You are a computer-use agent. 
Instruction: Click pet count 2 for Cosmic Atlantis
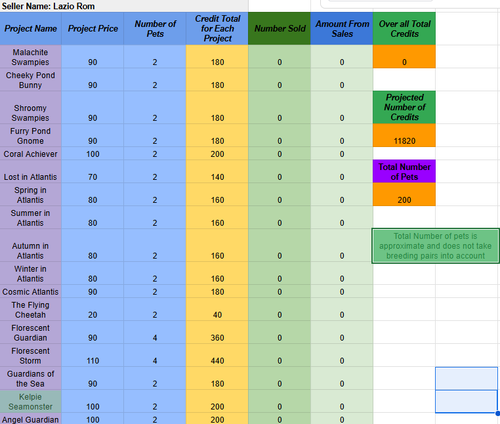pos(155,291)
